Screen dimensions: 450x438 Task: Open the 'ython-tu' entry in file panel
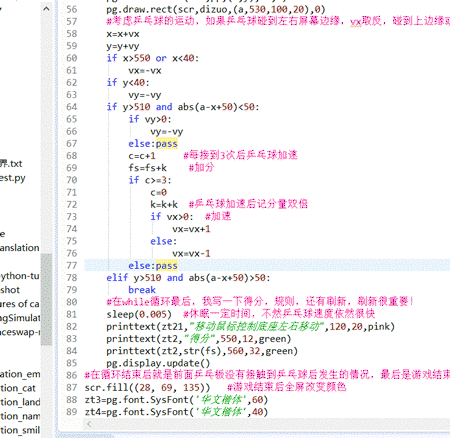(20, 276)
